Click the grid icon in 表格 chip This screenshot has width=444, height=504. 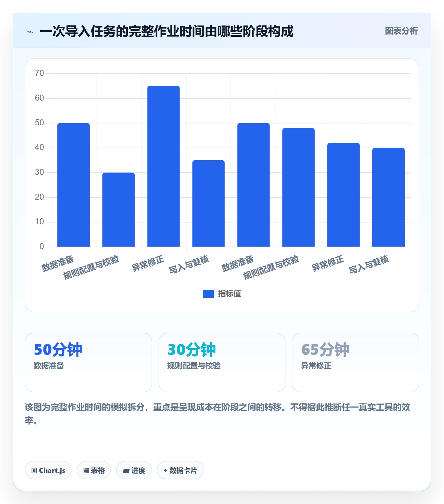[86, 470]
